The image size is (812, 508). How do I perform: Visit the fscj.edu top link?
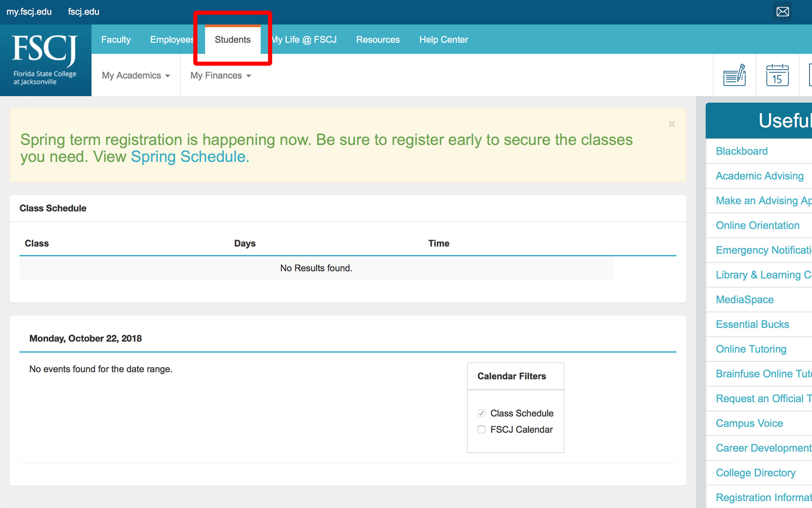click(83, 12)
